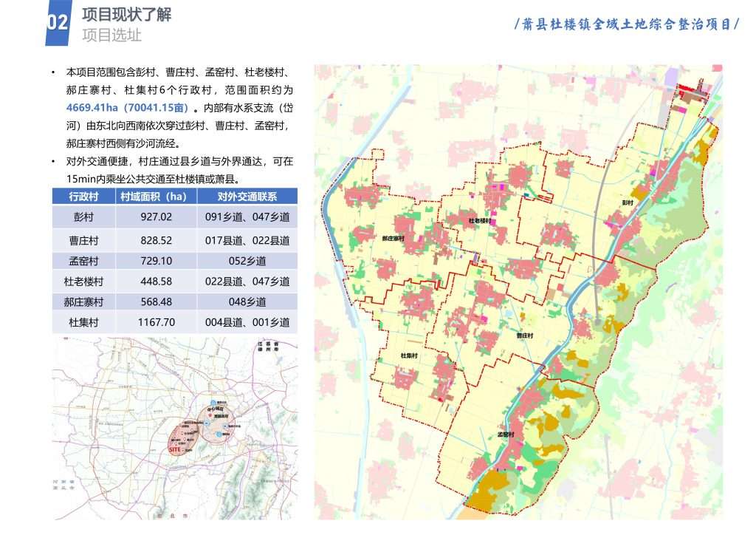Click the 048乡道 road cell for 郝庄寨村
The height and width of the screenshot is (535, 756).
point(247,301)
